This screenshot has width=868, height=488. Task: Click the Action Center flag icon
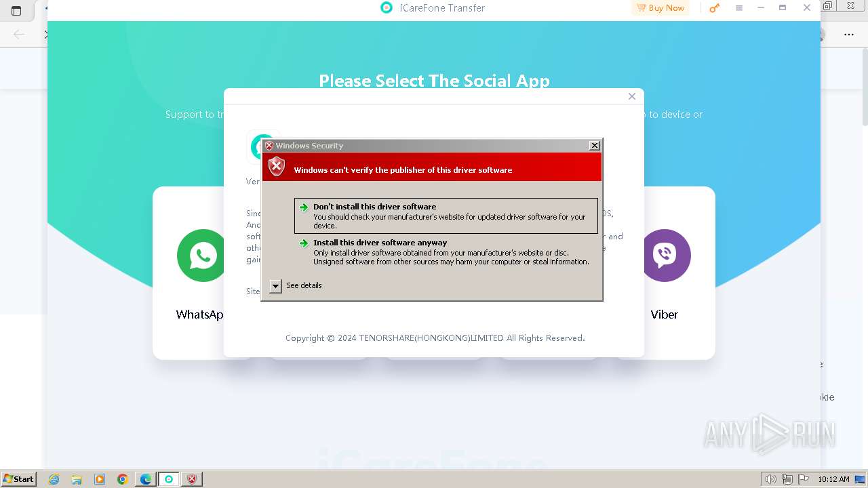pos(803,479)
